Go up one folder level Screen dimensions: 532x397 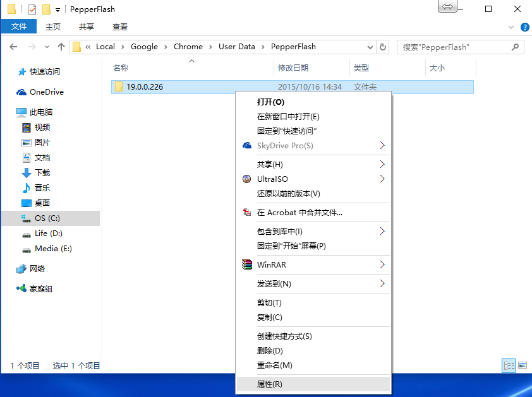pyautogui.click(x=61, y=47)
